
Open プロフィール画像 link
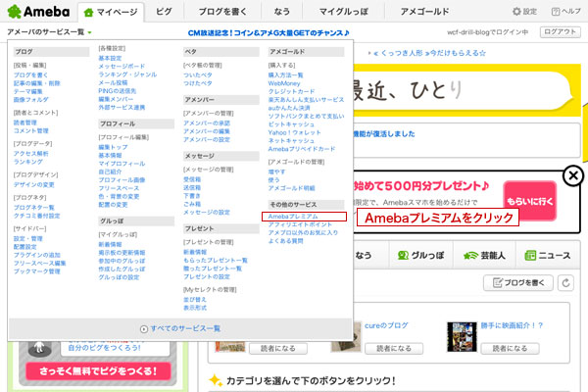coord(122,180)
